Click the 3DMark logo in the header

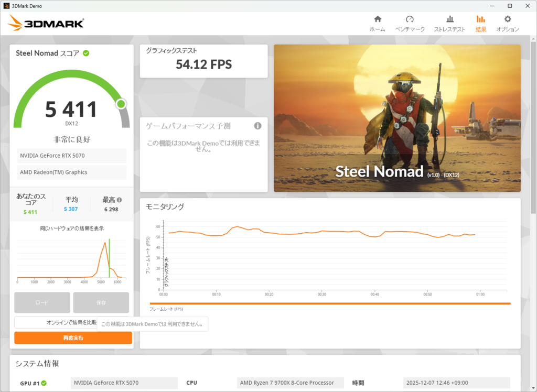pos(46,23)
